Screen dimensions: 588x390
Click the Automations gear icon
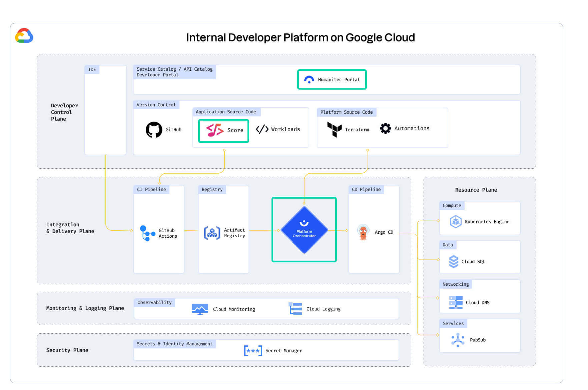click(385, 128)
